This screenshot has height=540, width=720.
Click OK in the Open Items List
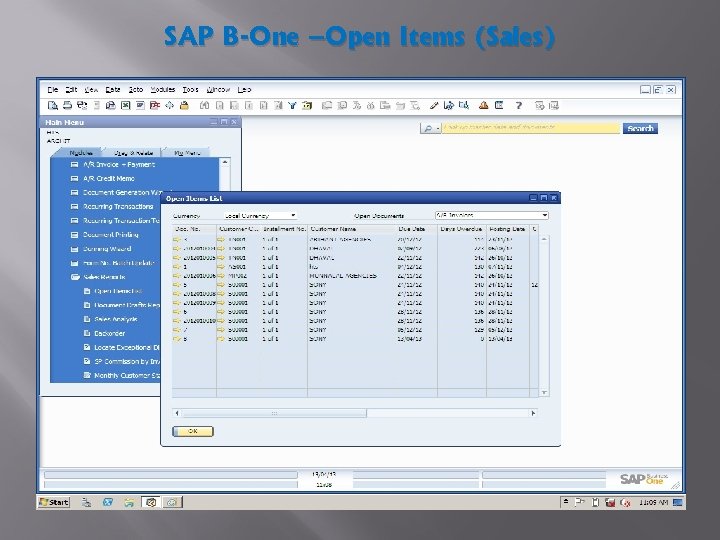pos(193,431)
